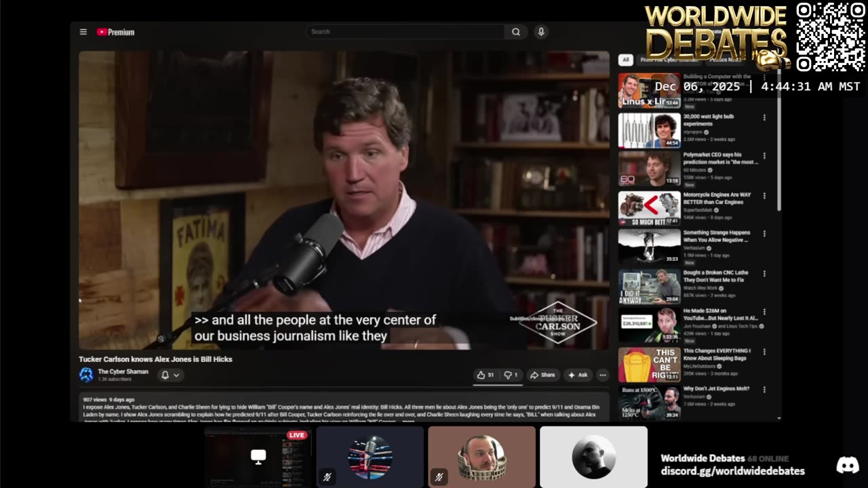
Task: Open options for Broken CNC Lathe video
Action: click(x=764, y=274)
